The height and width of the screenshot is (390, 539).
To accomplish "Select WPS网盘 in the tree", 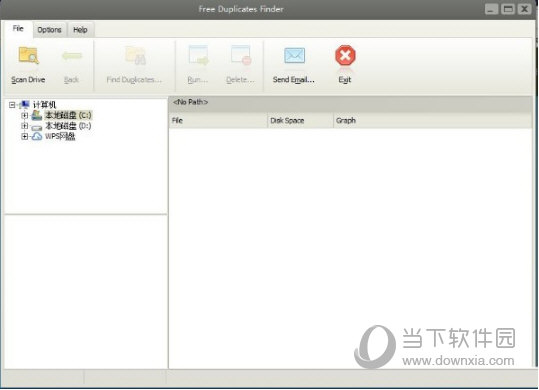I will click(x=60, y=137).
